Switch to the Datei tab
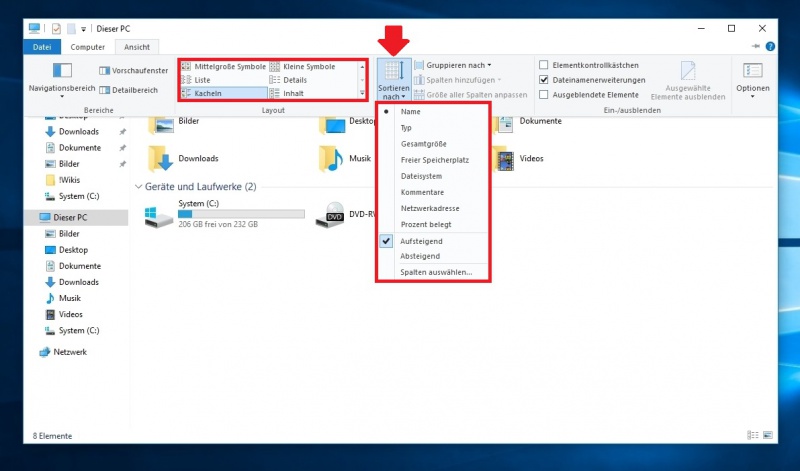Image resolution: width=800 pixels, height=471 pixels. (x=42, y=47)
